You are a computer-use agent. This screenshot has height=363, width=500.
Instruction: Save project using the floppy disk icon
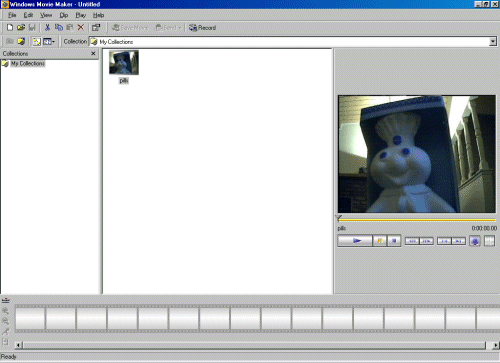click(x=32, y=28)
